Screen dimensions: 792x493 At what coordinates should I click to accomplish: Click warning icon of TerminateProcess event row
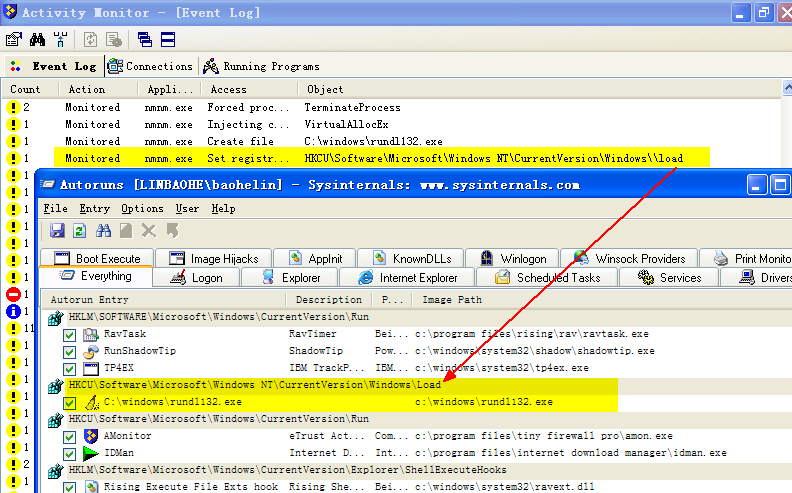coord(13,108)
